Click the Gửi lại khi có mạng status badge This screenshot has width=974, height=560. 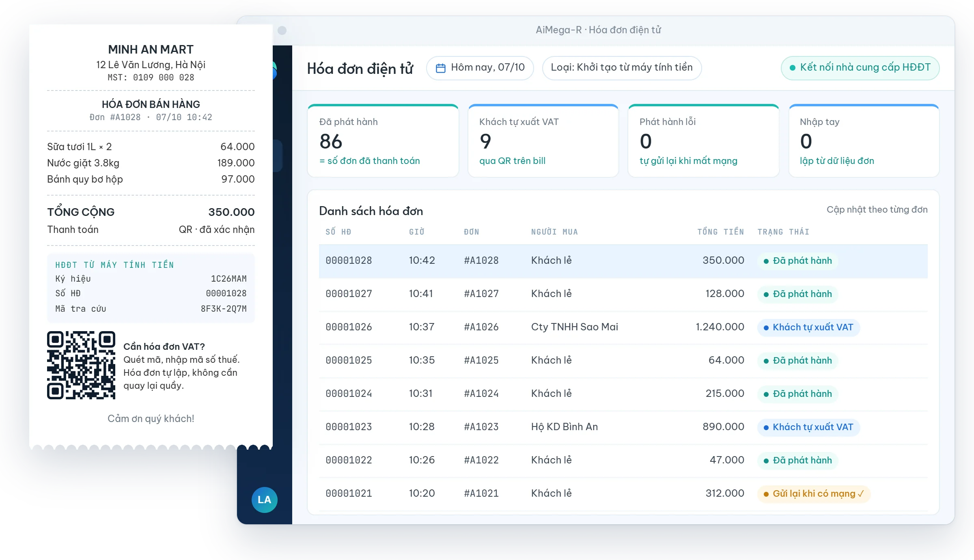[814, 494]
